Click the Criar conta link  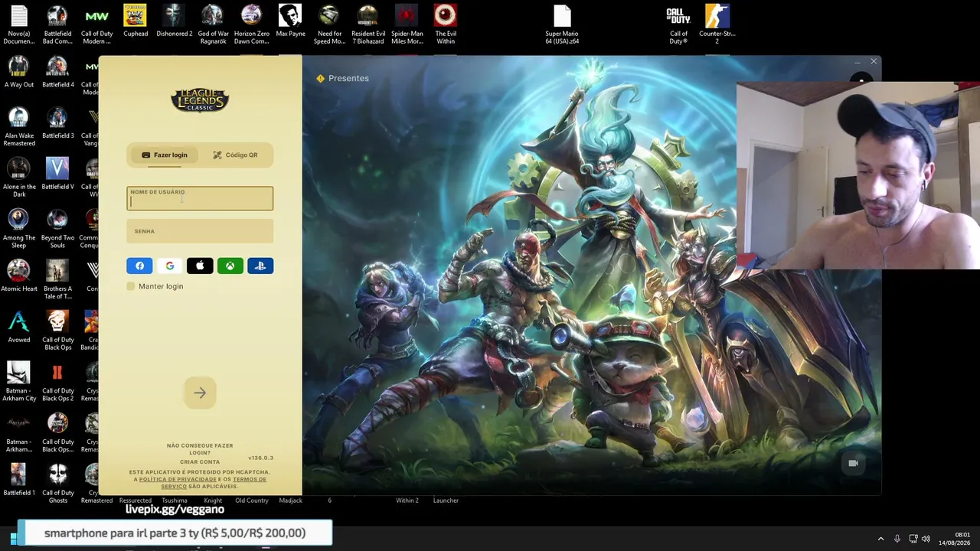[x=200, y=462]
